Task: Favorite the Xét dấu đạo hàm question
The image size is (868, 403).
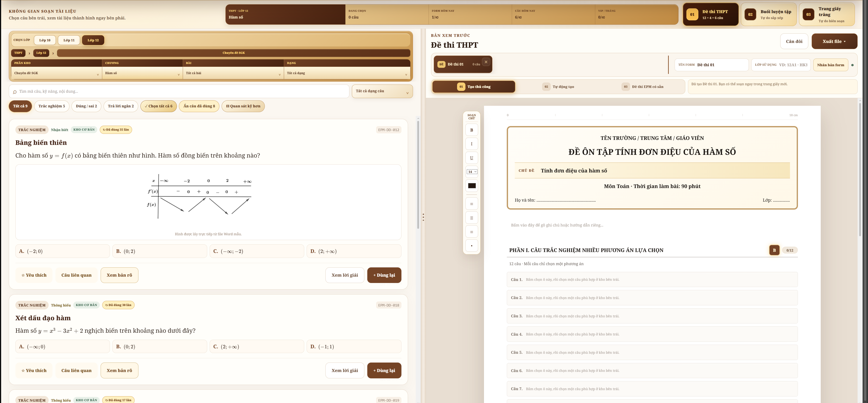Action: 34,370
